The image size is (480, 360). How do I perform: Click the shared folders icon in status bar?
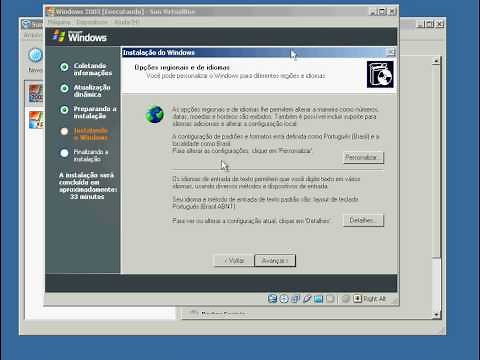(318, 299)
